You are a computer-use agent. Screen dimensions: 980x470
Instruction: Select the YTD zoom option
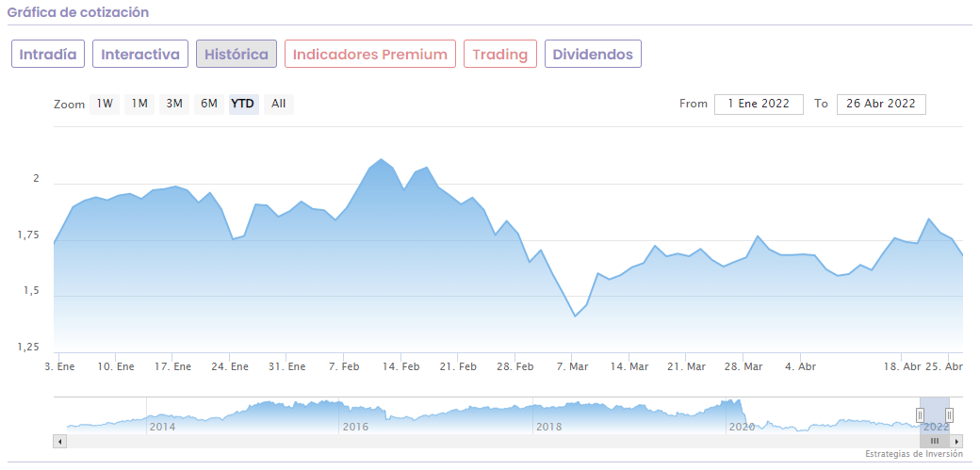[243, 104]
